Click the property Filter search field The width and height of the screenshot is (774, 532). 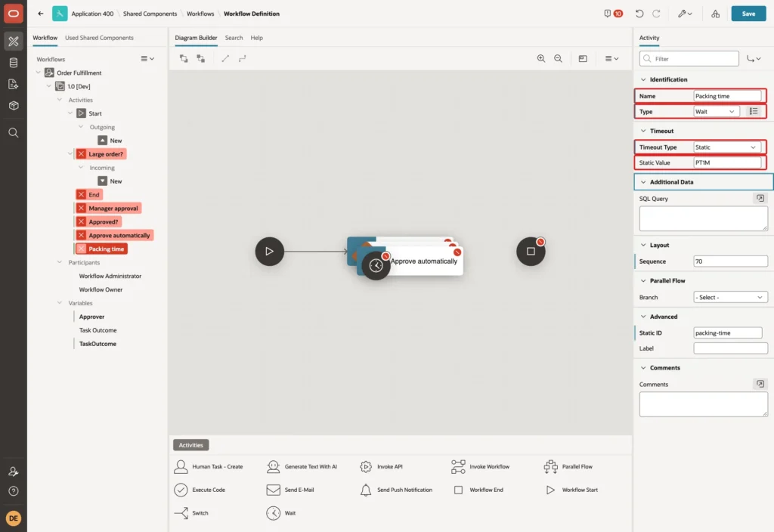[x=689, y=59]
